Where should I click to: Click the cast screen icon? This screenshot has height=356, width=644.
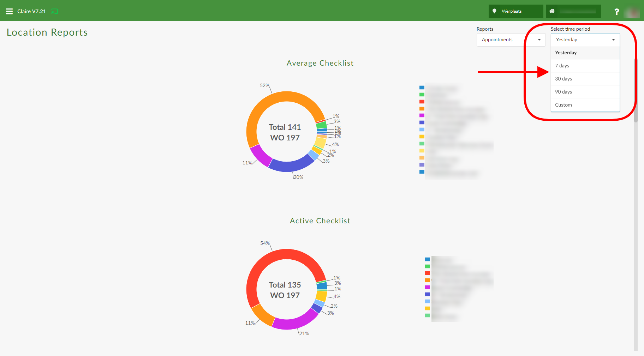tap(54, 11)
